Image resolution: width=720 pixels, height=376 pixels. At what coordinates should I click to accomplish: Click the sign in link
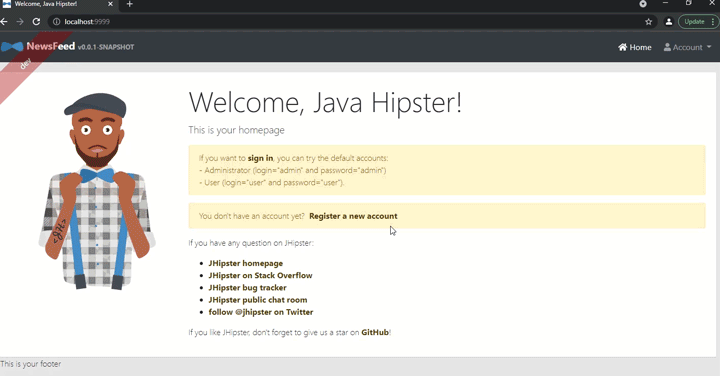(x=260, y=158)
